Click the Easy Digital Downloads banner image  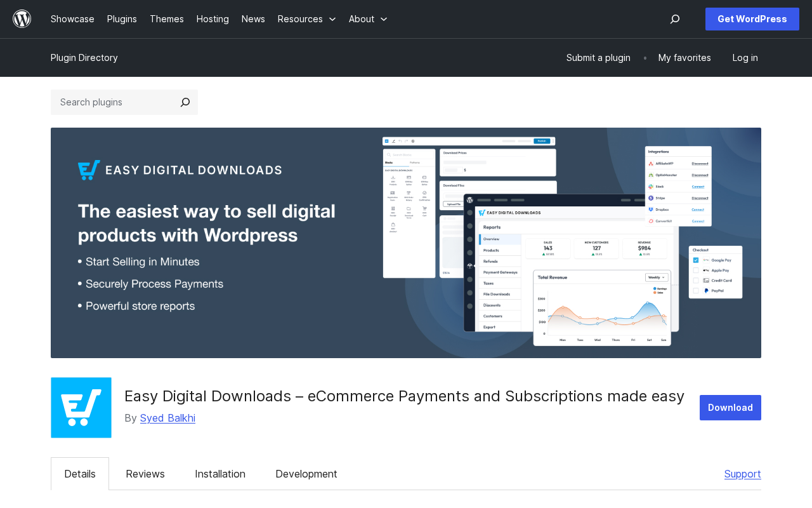pyautogui.click(x=406, y=243)
